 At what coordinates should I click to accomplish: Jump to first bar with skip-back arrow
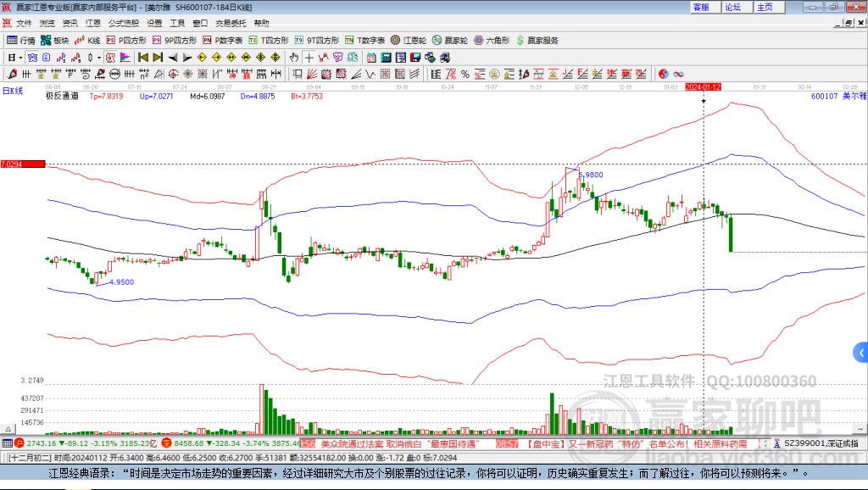click(x=143, y=58)
